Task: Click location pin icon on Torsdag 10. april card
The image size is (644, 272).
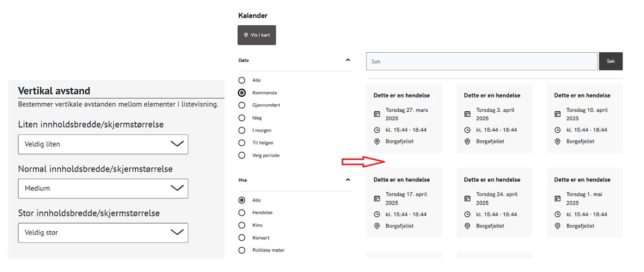Action: point(557,142)
